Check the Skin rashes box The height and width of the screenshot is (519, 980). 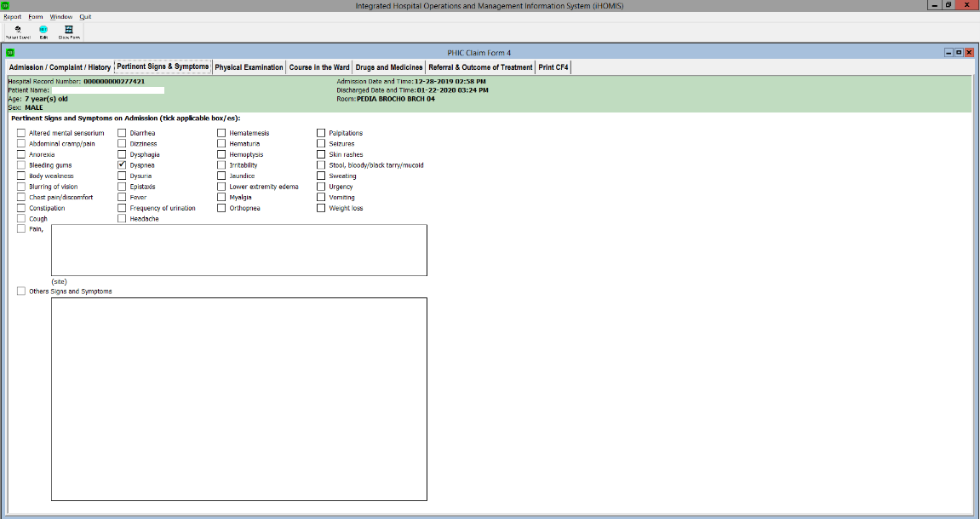point(321,154)
